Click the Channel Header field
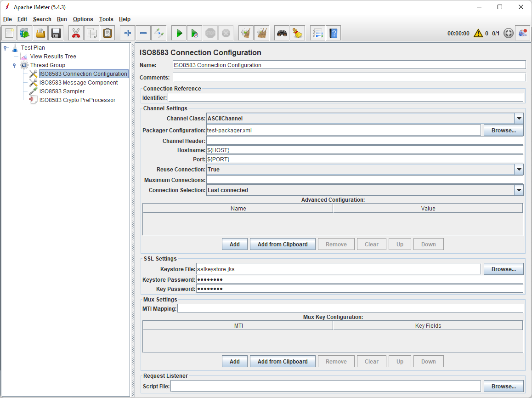The image size is (532, 398). pyautogui.click(x=365, y=141)
